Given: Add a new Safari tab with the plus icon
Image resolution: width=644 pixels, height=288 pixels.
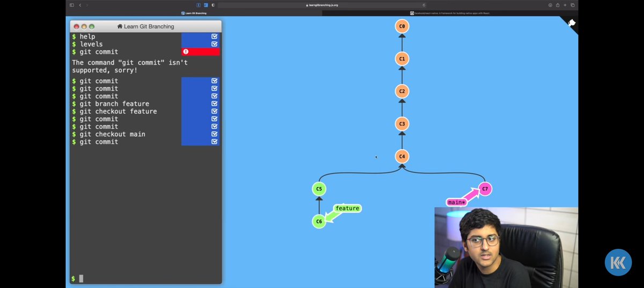Looking at the screenshot, I should coord(565,5).
